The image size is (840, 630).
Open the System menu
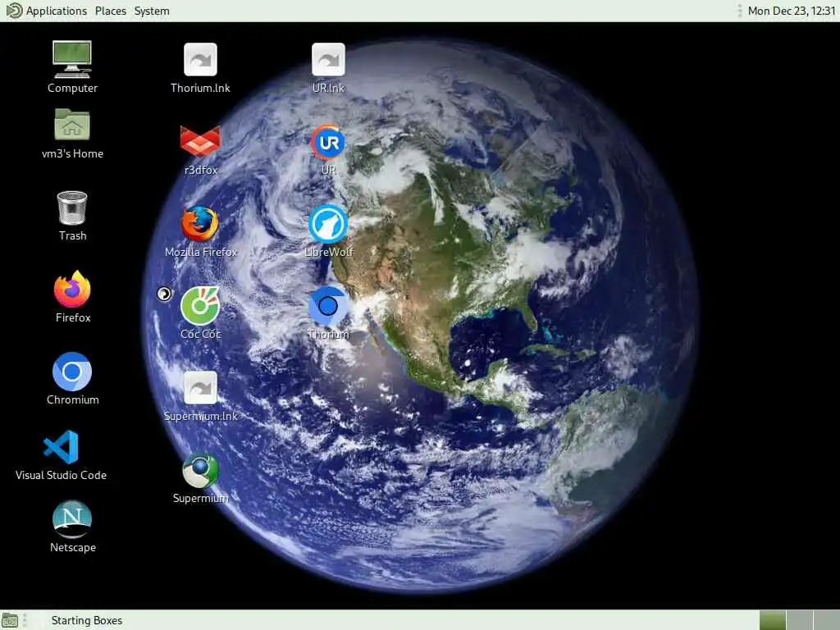coord(152,11)
